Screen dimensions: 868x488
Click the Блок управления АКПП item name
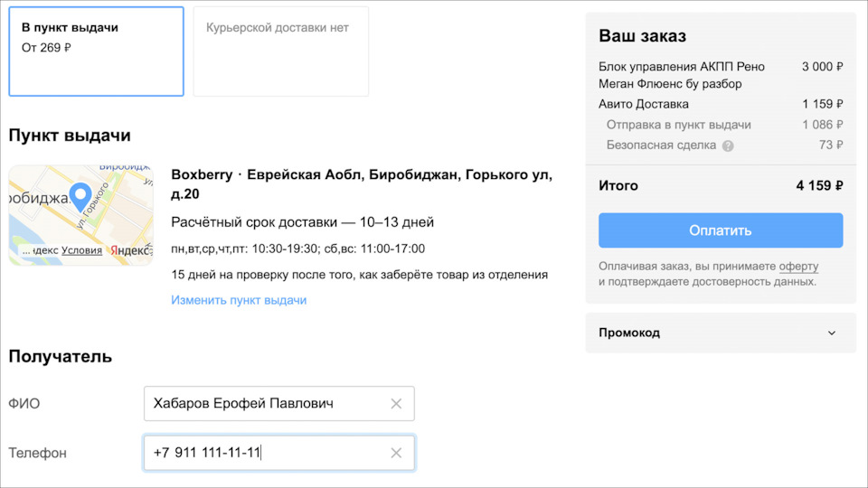(x=681, y=75)
